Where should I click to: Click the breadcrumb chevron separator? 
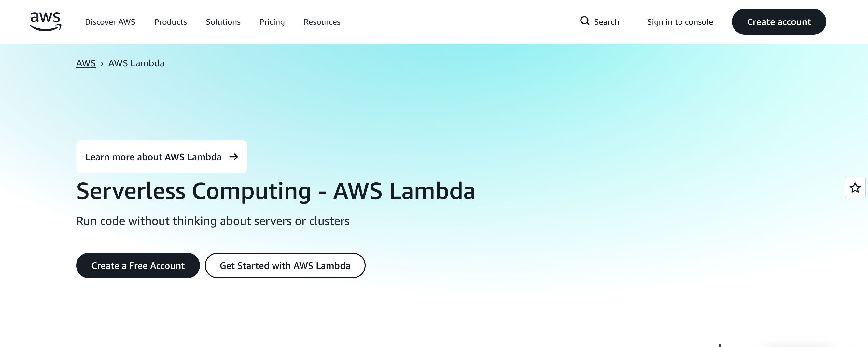(x=102, y=64)
